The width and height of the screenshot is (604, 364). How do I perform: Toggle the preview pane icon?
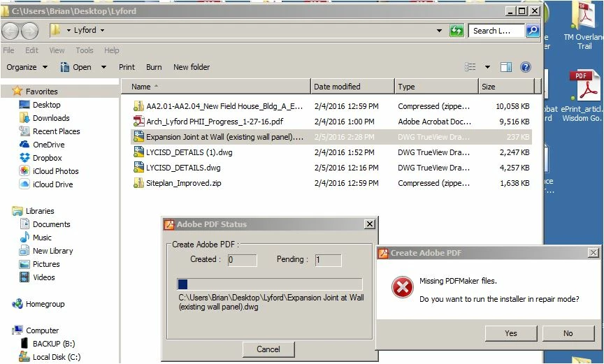pos(505,67)
